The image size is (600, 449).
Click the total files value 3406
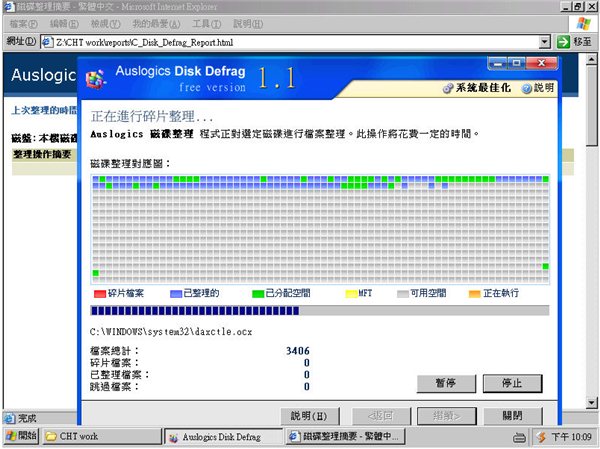(298, 351)
